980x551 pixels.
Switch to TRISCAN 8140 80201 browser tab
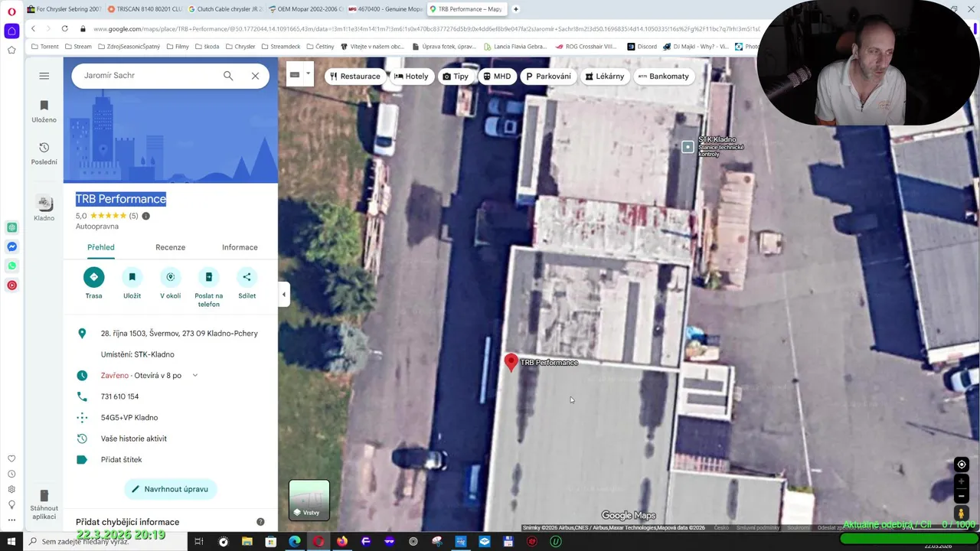pyautogui.click(x=145, y=9)
